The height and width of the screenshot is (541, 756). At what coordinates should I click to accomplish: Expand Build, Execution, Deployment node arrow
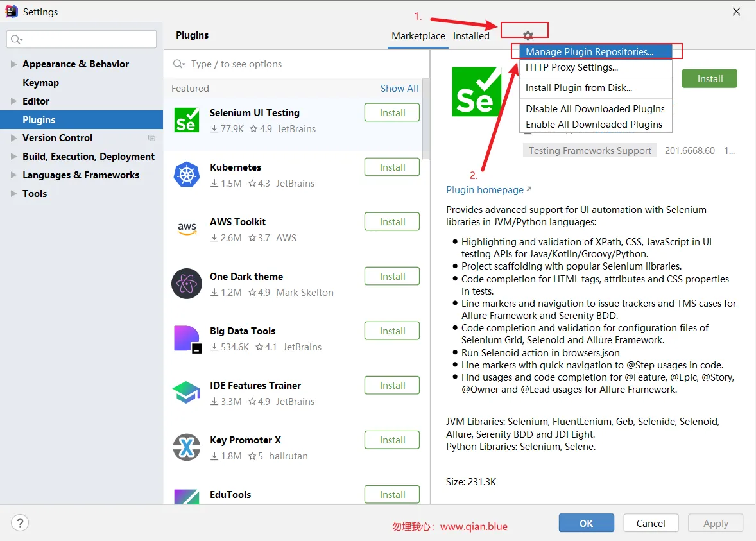click(x=13, y=156)
